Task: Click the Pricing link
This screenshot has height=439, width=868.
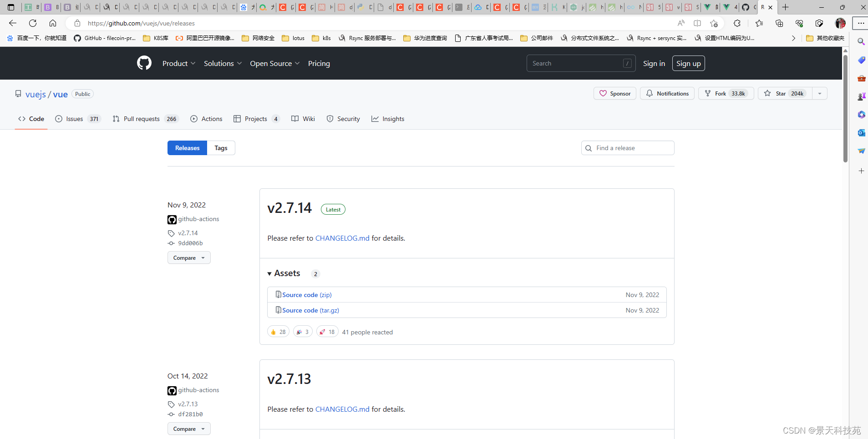Action: pos(319,63)
